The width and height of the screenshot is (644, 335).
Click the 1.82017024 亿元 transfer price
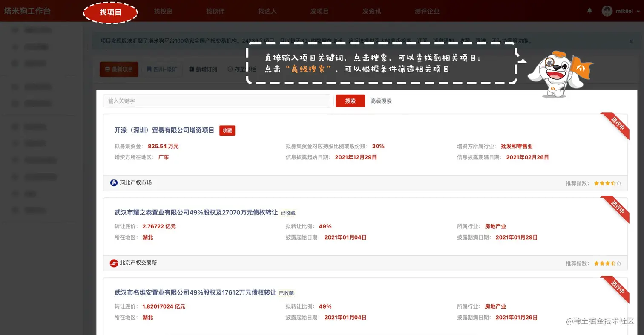(x=164, y=306)
